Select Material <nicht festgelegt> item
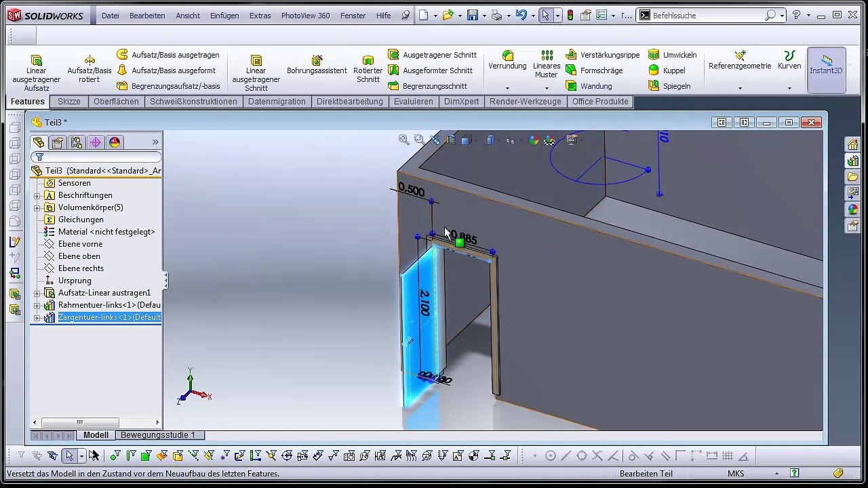 (x=99, y=232)
